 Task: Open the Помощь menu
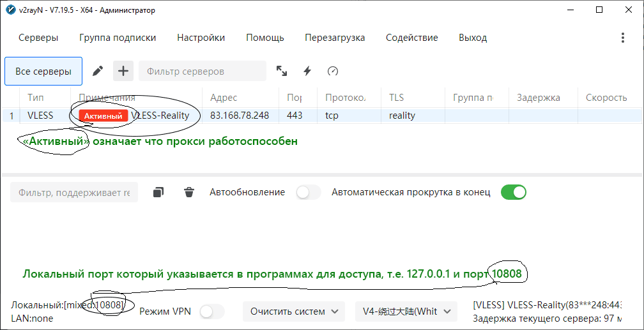pyautogui.click(x=265, y=38)
